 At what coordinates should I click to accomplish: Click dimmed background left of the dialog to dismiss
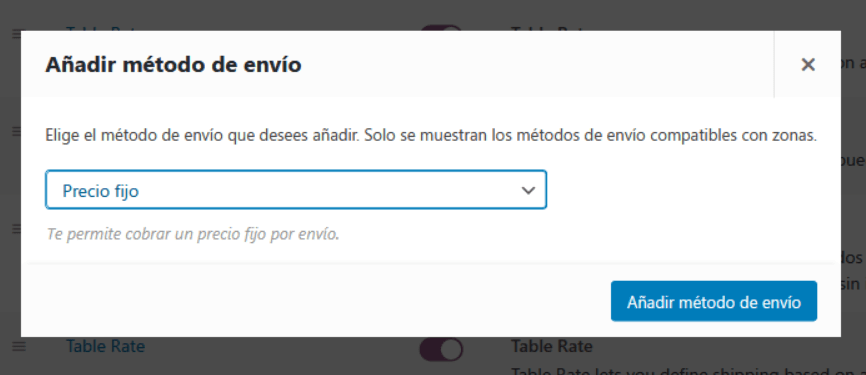10,182
